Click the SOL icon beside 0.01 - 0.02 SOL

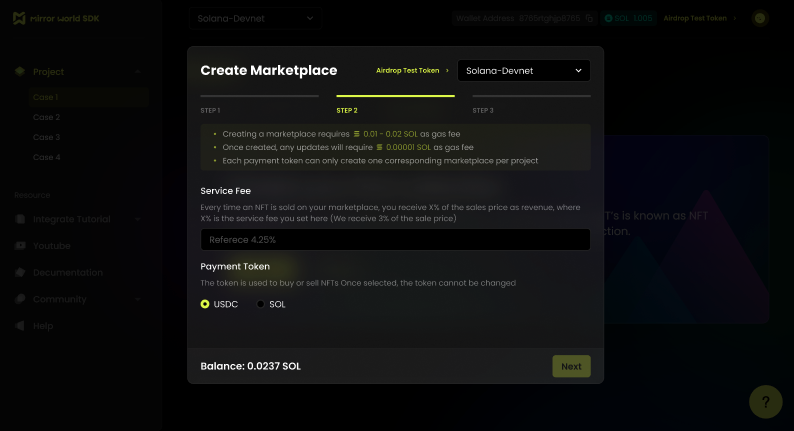coord(356,134)
